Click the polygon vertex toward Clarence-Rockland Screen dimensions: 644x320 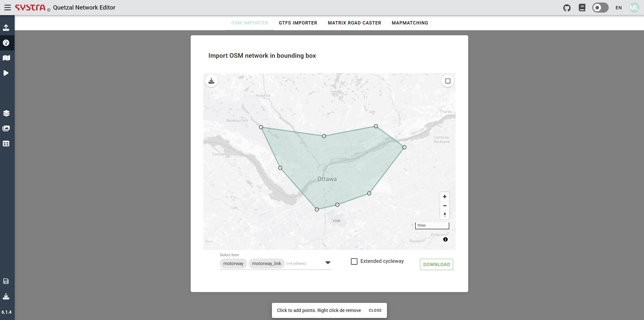point(404,147)
